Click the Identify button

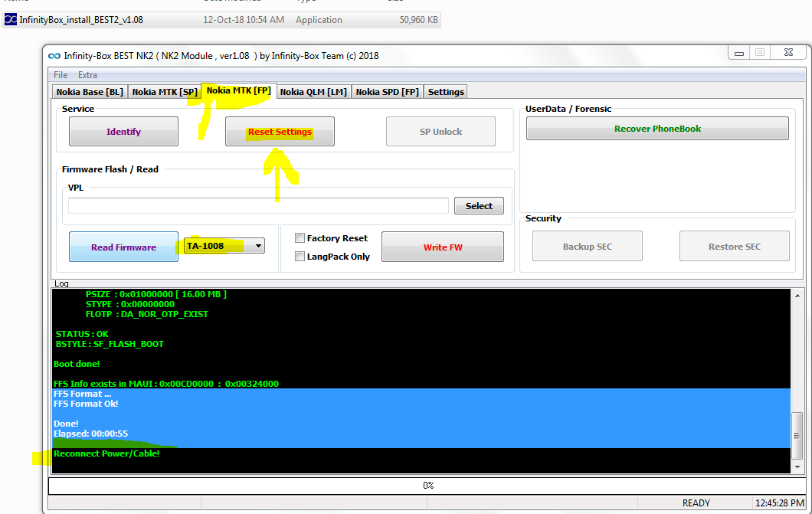(x=124, y=132)
